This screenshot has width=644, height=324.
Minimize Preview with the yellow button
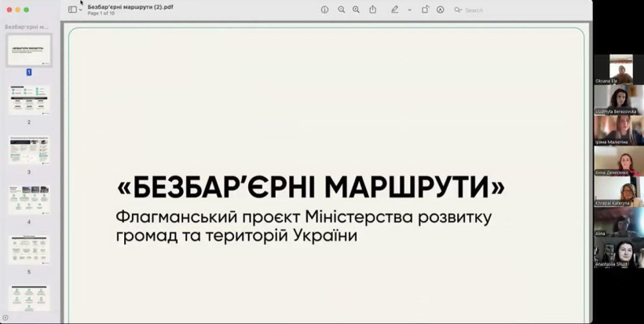(17, 9)
